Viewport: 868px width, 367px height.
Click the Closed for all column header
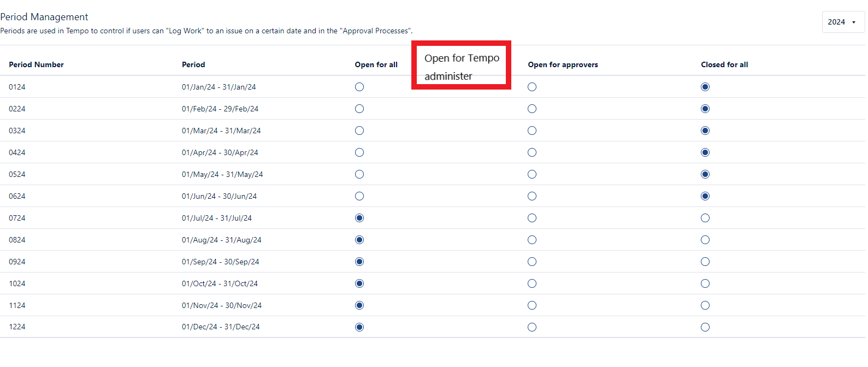click(724, 64)
